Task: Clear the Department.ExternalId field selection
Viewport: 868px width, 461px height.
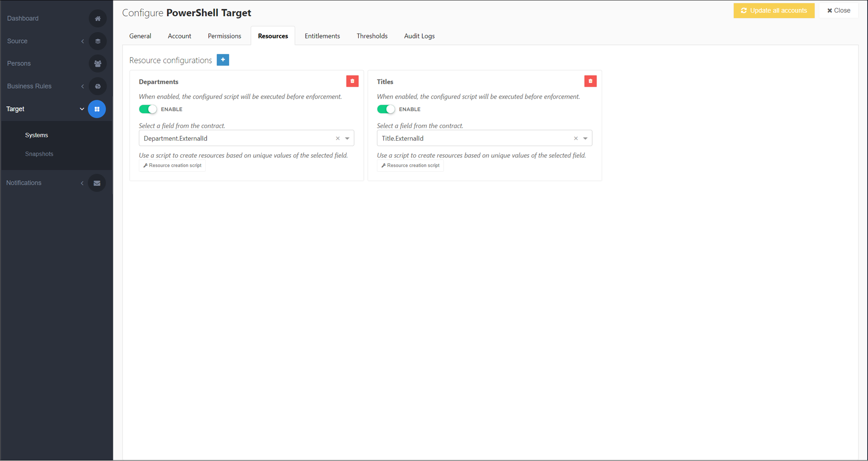Action: pyautogui.click(x=338, y=138)
